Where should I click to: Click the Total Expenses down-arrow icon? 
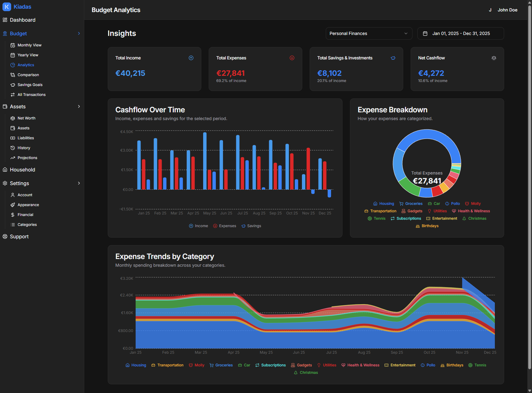[x=292, y=58]
